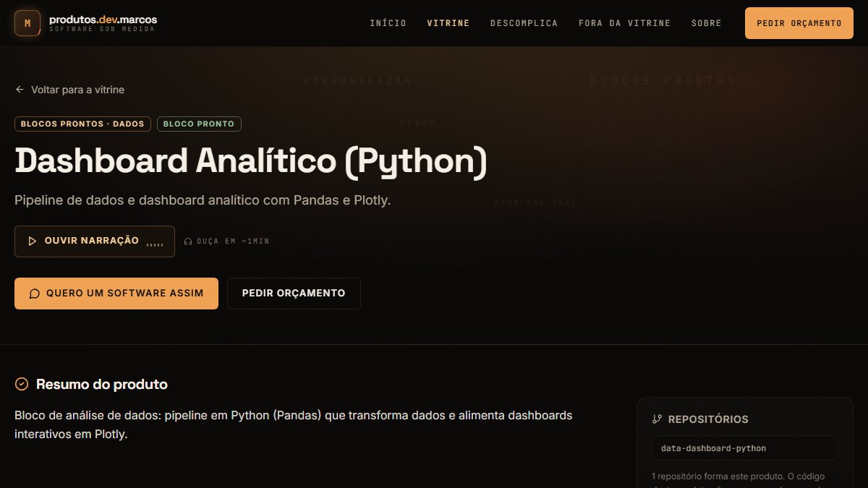
Task: Select Descomplica in top navigation
Action: pos(524,23)
